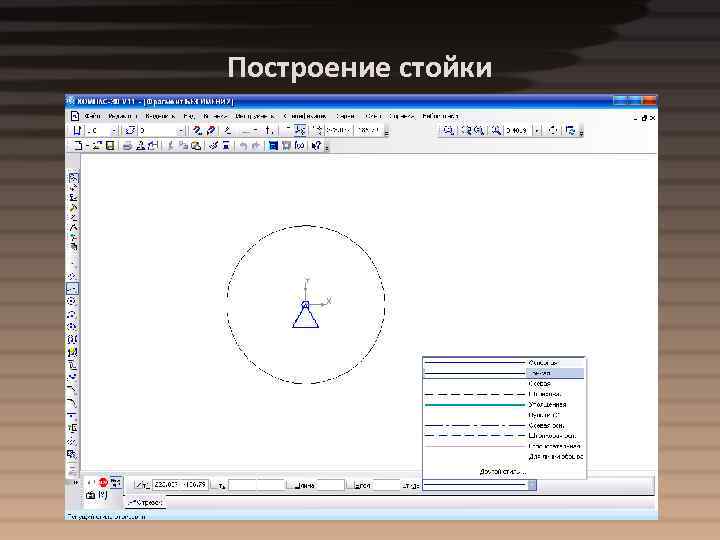Collapse the Стиль line style combobox arrow
This screenshot has width=720, height=540.
tap(532, 485)
